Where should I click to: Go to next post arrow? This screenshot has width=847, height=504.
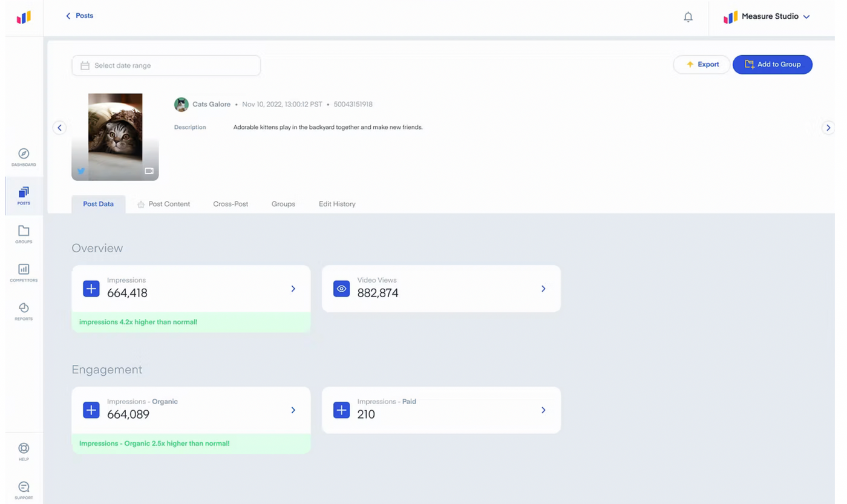pyautogui.click(x=828, y=128)
